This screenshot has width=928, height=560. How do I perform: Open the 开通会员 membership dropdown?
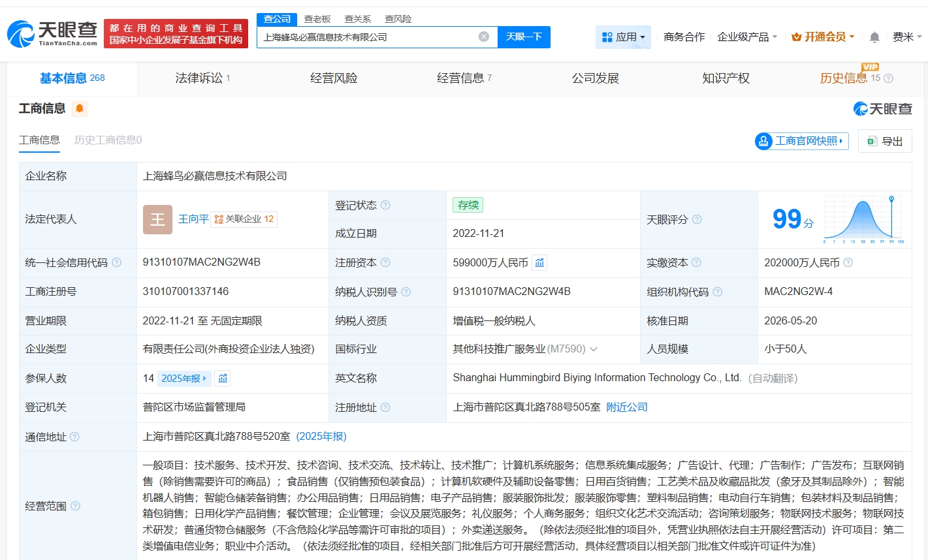(x=822, y=37)
